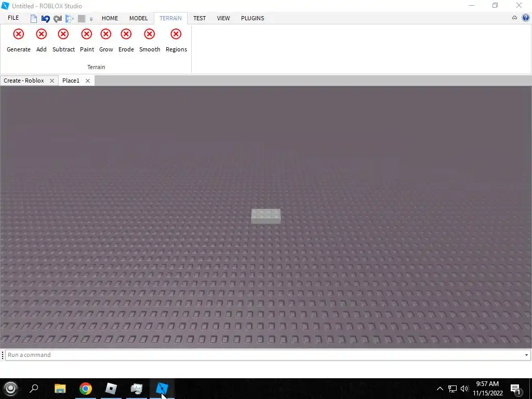Viewport: 532px width, 399px height.
Task: Open the Generate terrain tool
Action: pyautogui.click(x=19, y=41)
